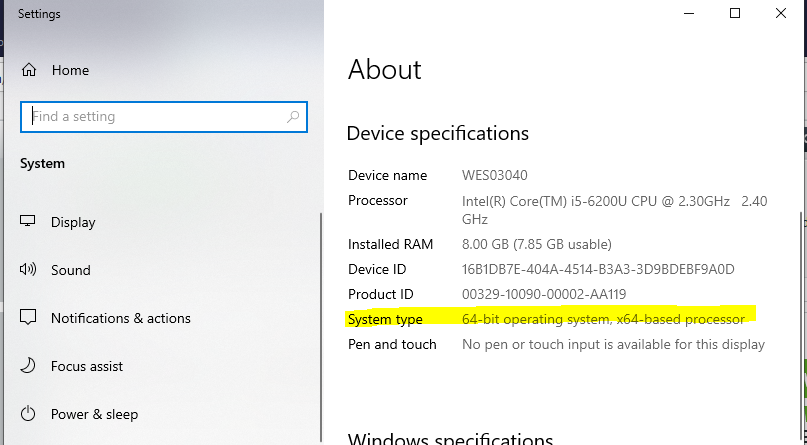Close the Settings window
Viewport: 807px width, 445px height.
(x=781, y=13)
